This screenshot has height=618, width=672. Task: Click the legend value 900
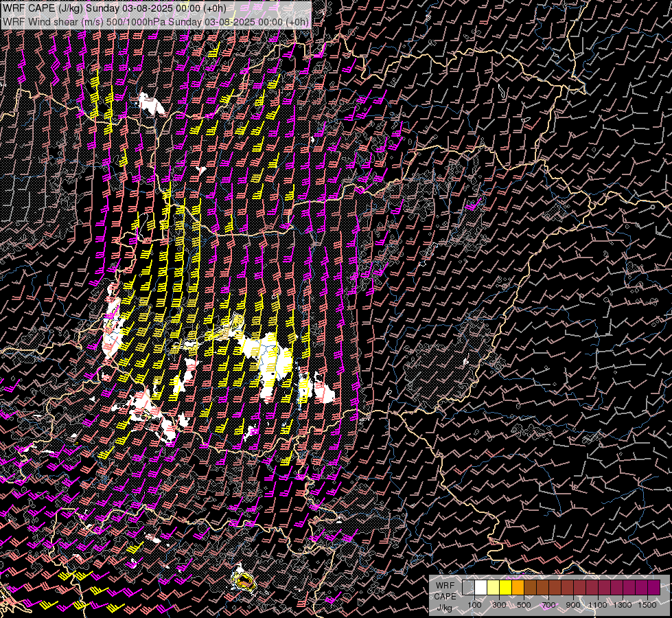573,605
